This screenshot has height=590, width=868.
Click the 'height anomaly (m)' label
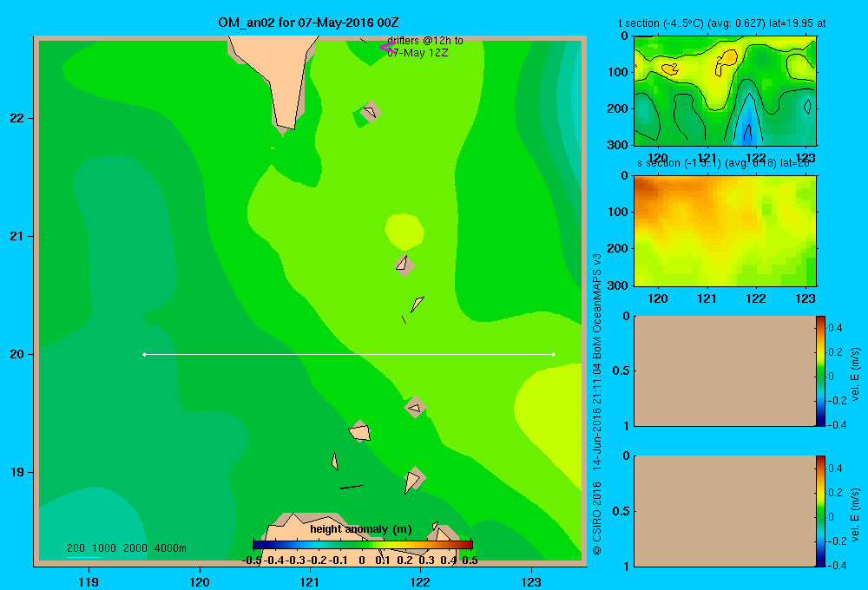click(361, 529)
